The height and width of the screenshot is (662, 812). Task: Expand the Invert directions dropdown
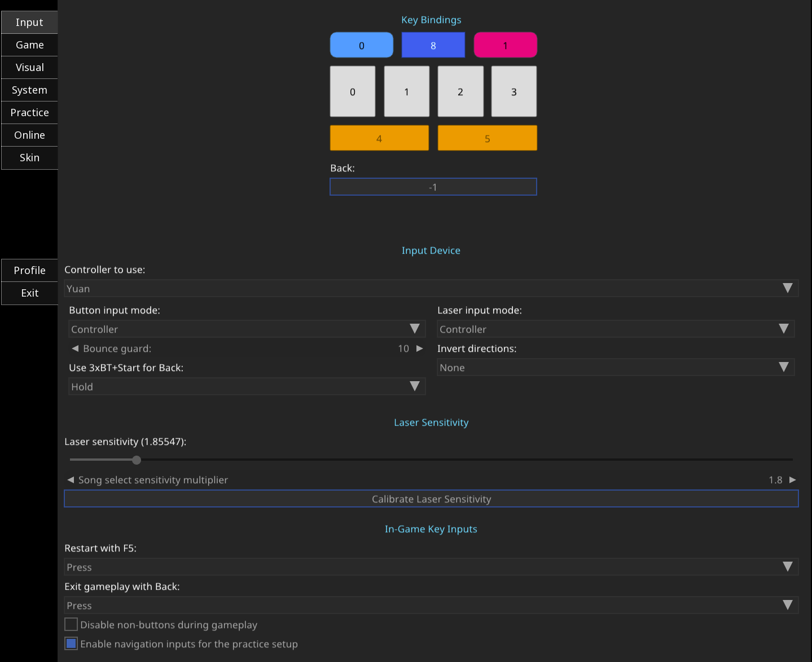[x=616, y=368]
